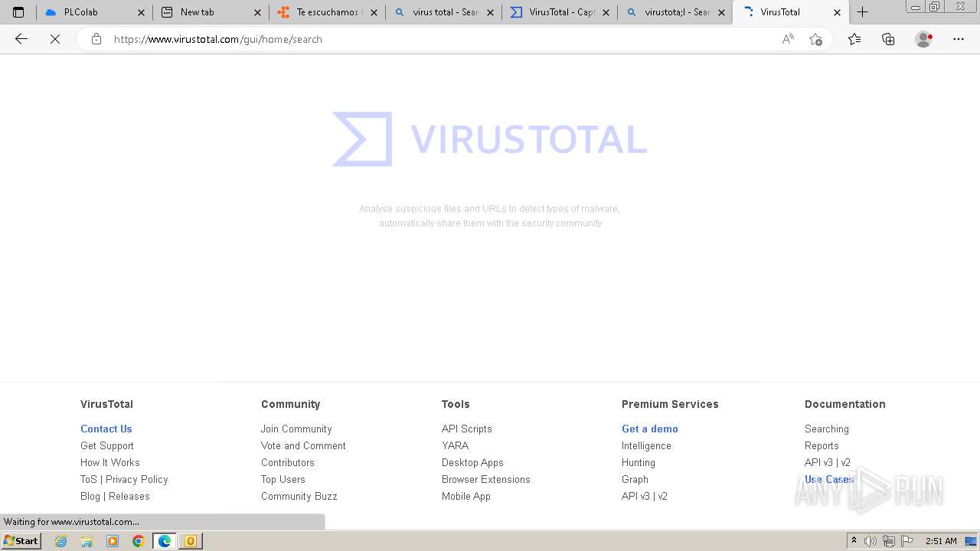Stop page loading with the X button
Image resolution: width=980 pixels, height=551 pixels.
[x=55, y=39]
